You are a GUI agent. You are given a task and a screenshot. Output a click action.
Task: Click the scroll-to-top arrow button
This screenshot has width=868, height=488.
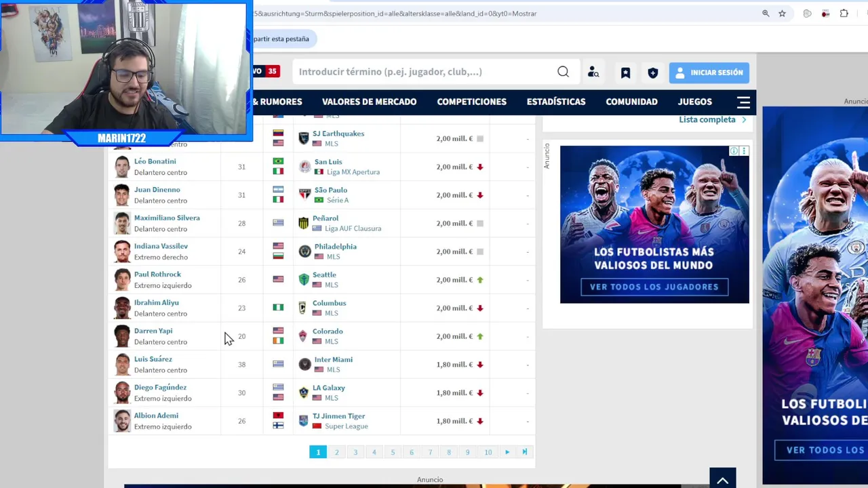(722, 479)
